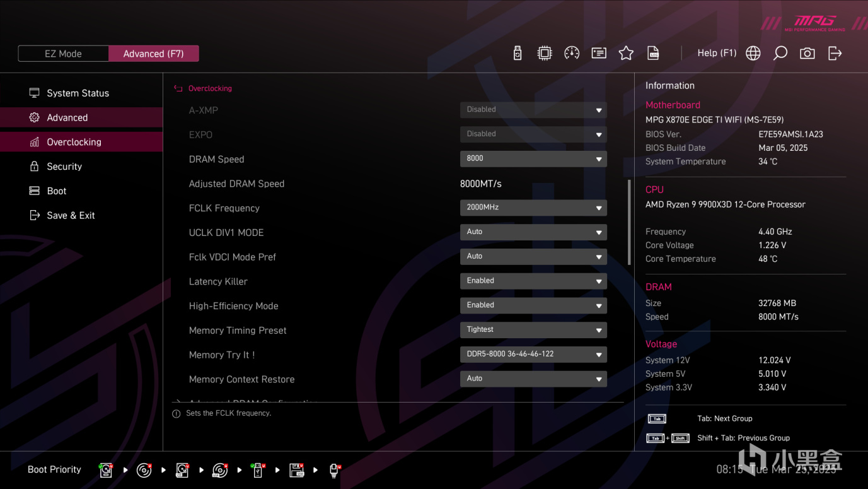The width and height of the screenshot is (868, 489).
Task: Click the AMD Ryzen 9 9900X3D processor name
Action: tap(726, 204)
